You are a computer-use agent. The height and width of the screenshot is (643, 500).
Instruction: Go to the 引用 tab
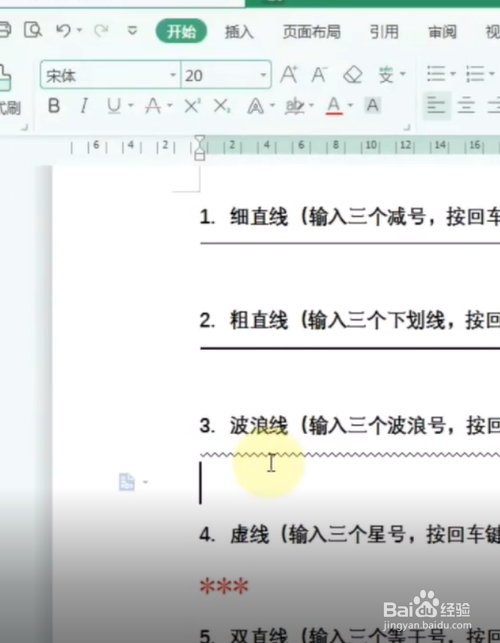click(x=384, y=32)
